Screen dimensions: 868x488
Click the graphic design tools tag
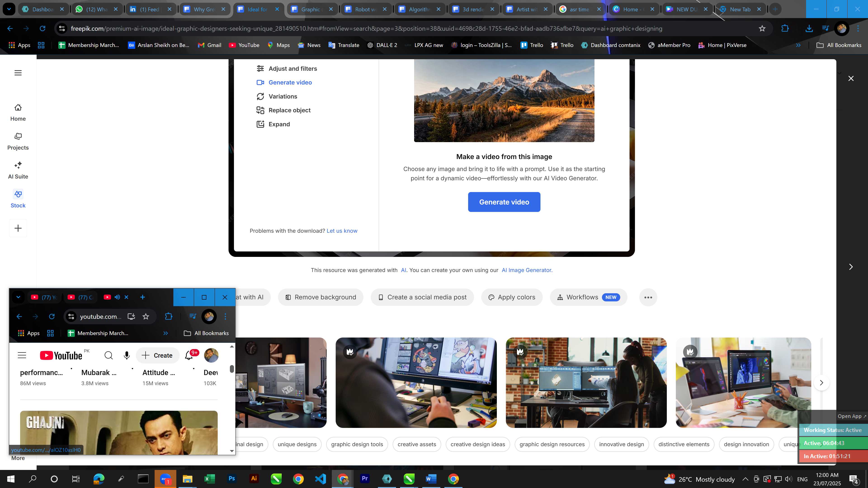(357, 445)
